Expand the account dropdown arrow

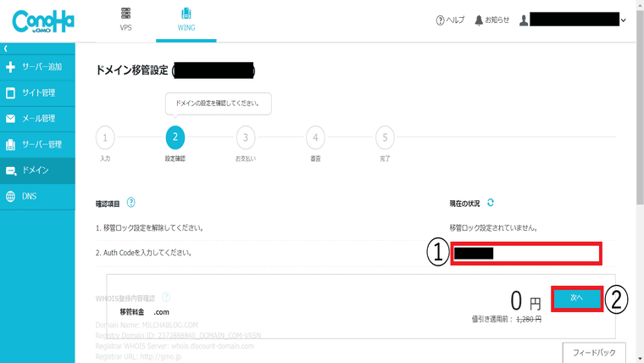(x=623, y=20)
